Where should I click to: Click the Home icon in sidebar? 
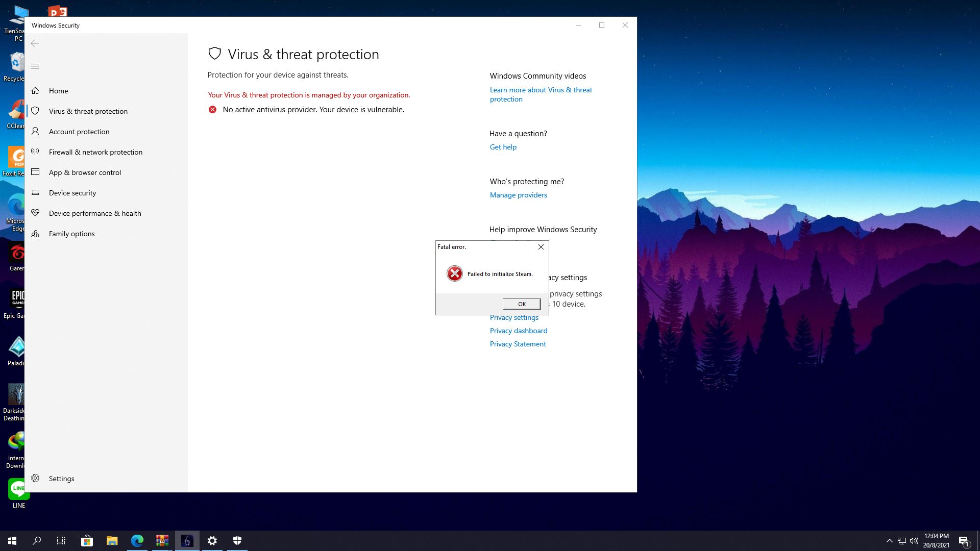(35, 91)
